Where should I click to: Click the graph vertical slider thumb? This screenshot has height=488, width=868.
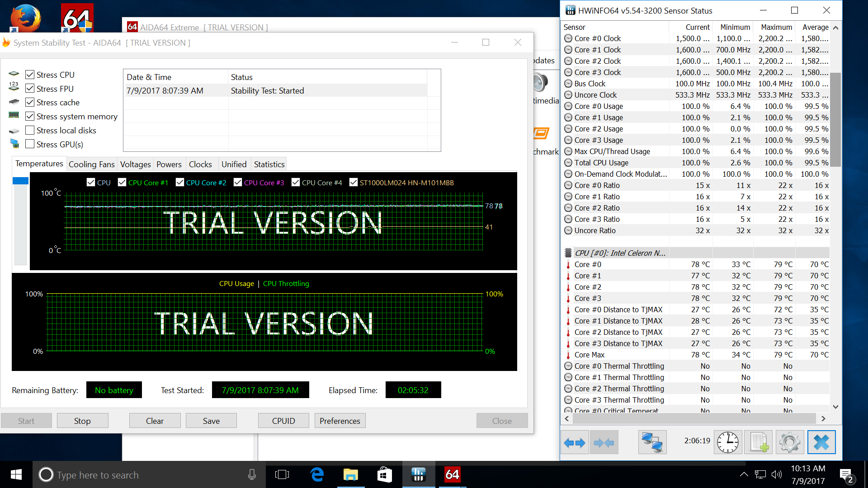(20, 181)
